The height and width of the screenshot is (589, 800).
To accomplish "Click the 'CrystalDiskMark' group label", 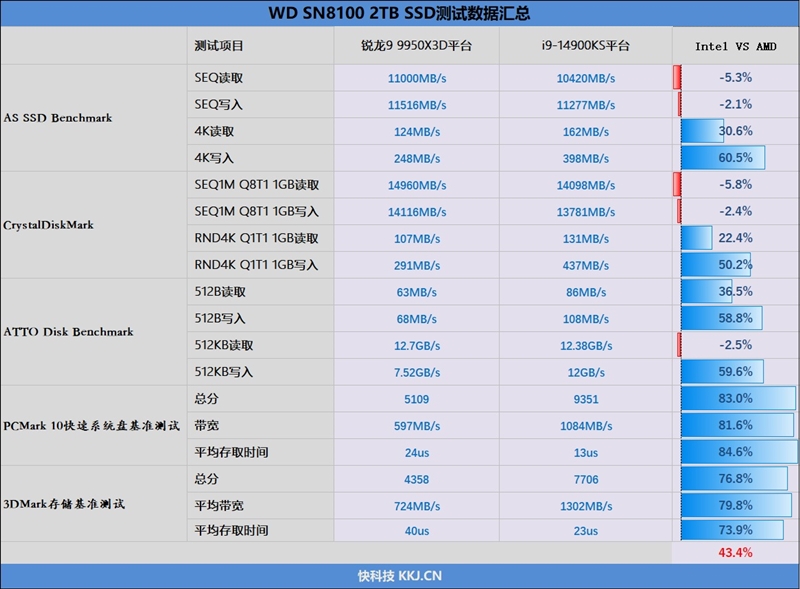I will click(x=48, y=225).
